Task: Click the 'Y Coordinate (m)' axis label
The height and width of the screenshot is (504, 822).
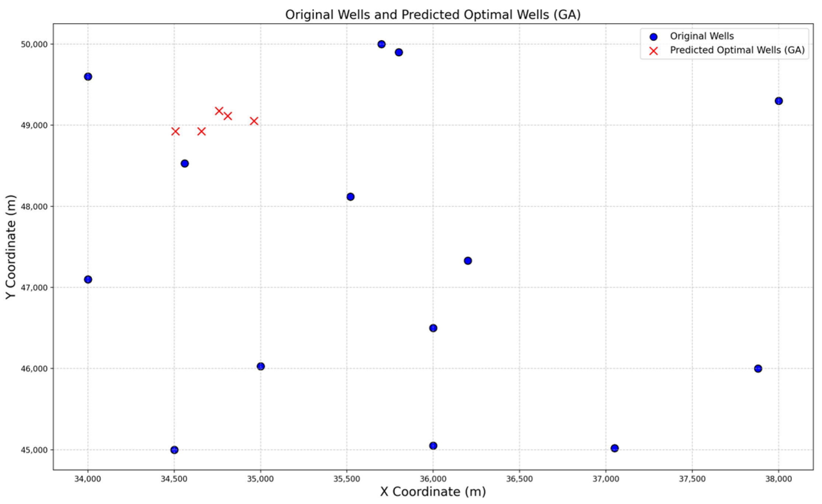Action: coord(11,247)
